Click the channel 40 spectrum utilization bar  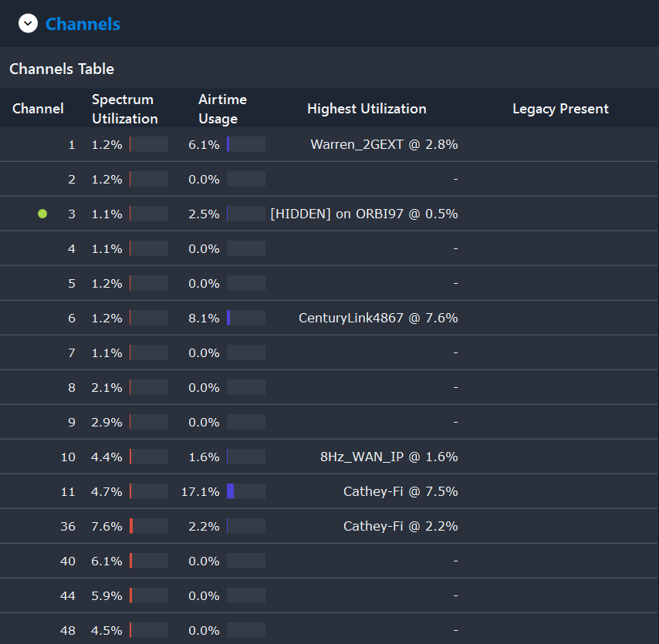click(x=149, y=561)
